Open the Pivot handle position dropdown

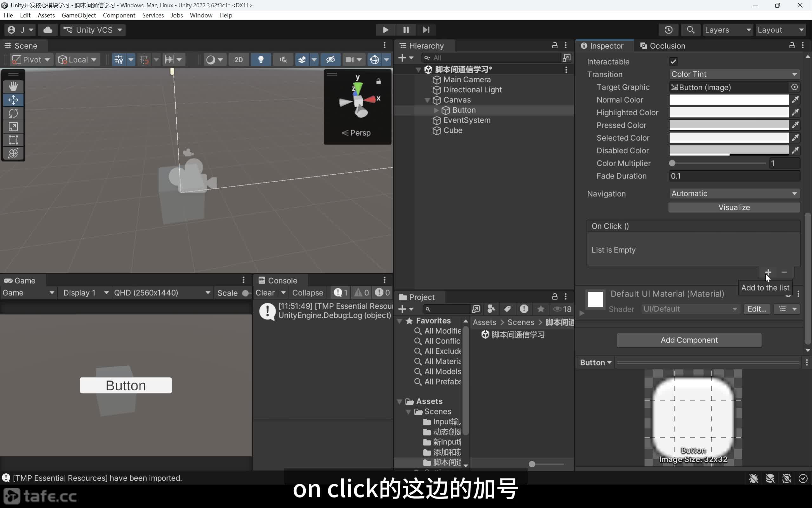coord(31,60)
